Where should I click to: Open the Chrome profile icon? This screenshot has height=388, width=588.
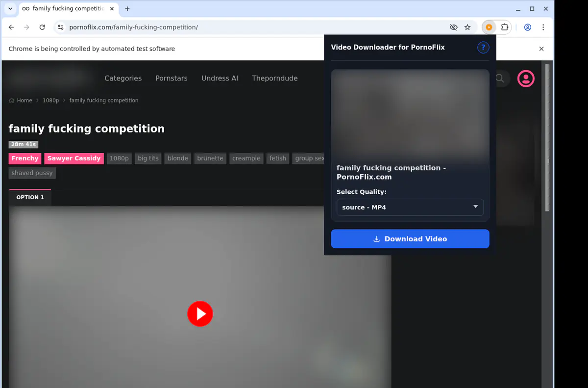pos(528,27)
